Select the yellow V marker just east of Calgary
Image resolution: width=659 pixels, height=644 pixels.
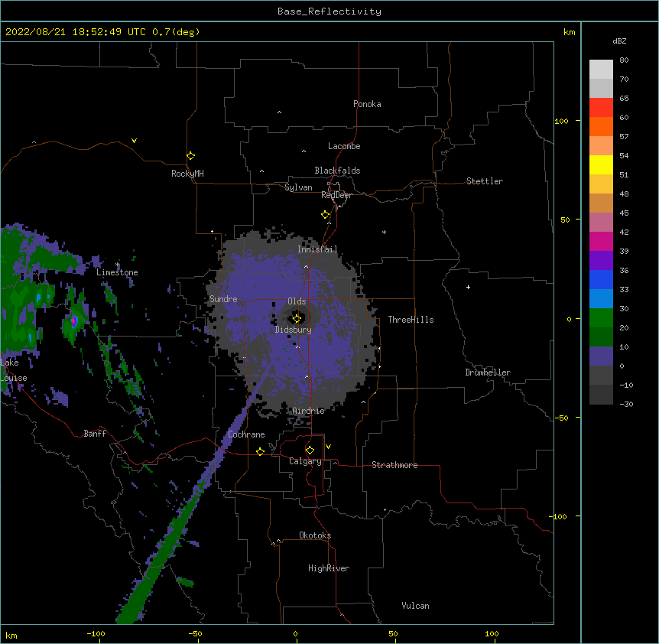328,447
